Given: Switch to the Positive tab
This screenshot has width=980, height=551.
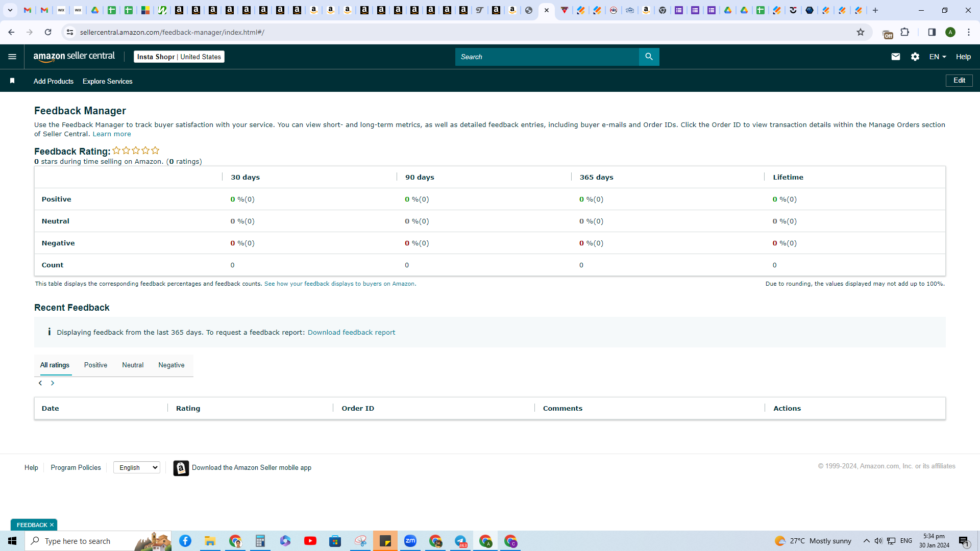Looking at the screenshot, I should pyautogui.click(x=95, y=365).
